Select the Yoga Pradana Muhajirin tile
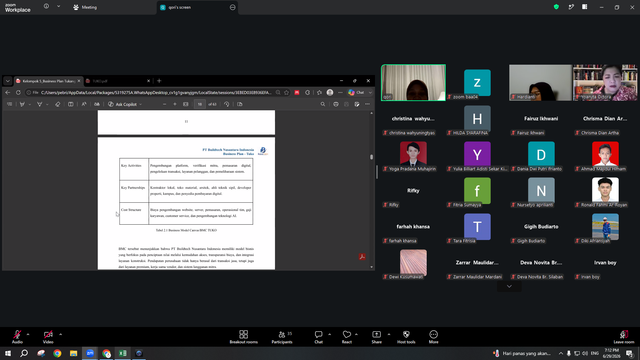 click(x=413, y=155)
